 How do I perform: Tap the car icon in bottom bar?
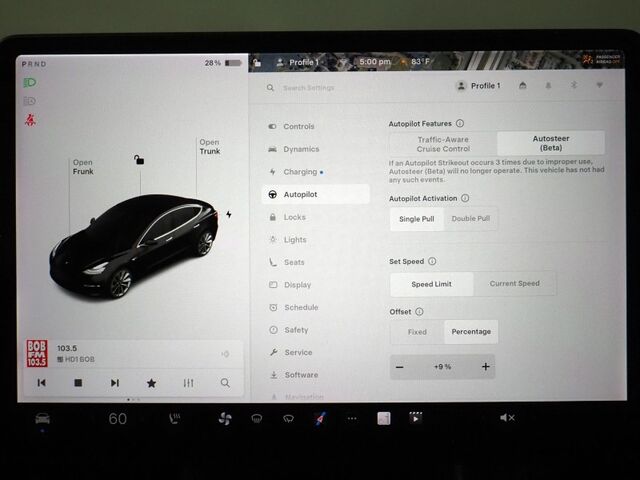42,418
